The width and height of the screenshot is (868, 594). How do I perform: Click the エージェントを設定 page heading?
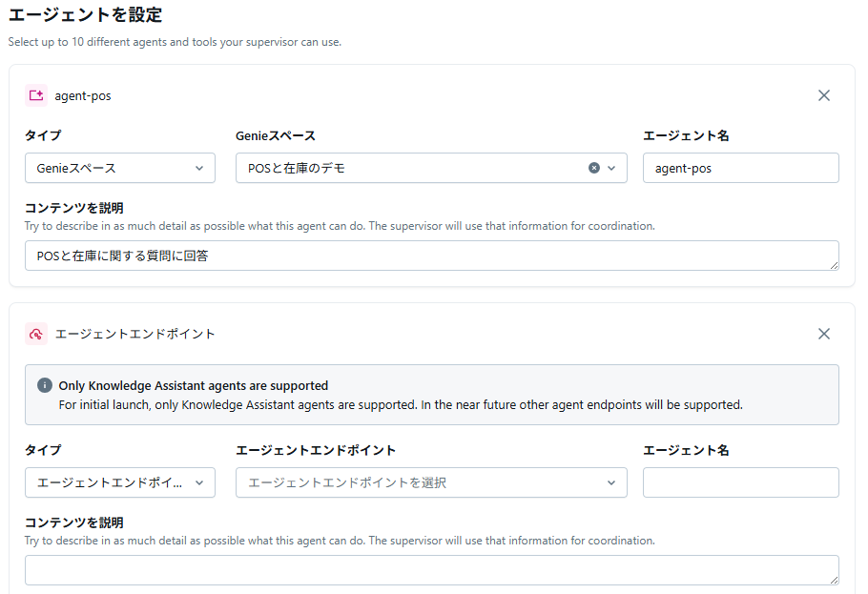pyautogui.click(x=85, y=14)
